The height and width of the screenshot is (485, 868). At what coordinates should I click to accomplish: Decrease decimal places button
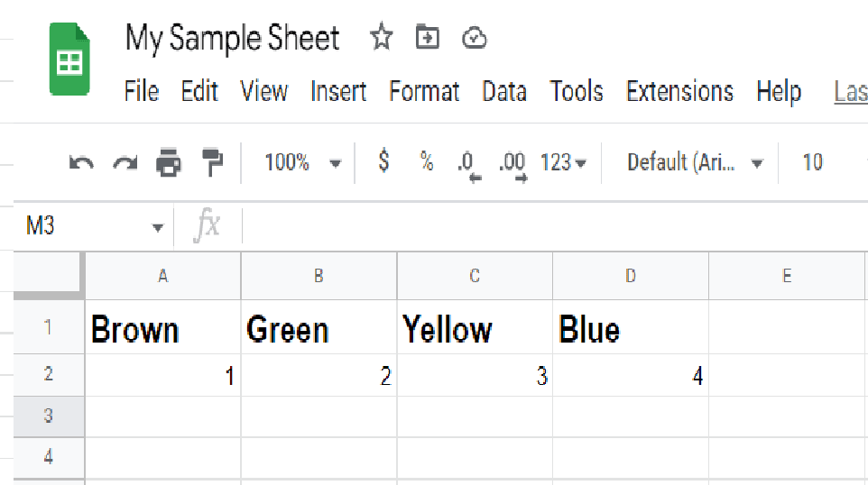pos(467,164)
